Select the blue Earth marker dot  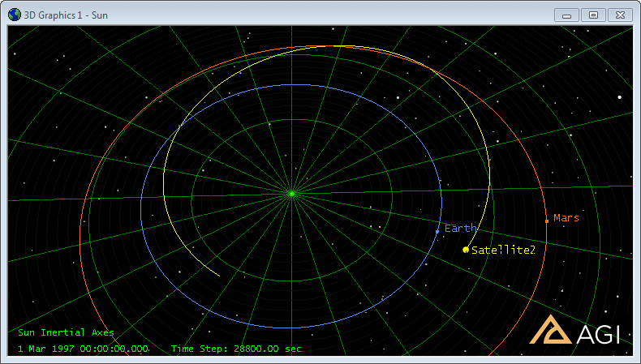437,232
